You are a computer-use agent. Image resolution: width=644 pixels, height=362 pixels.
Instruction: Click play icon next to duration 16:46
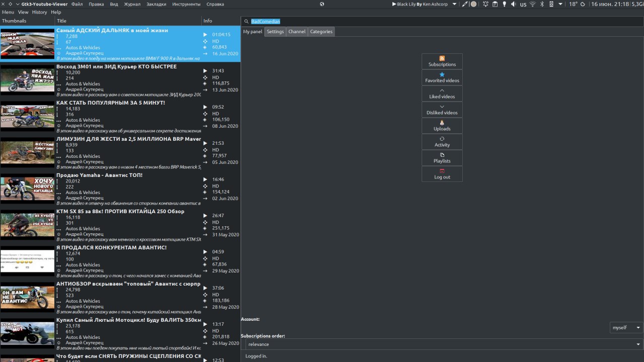205,179
